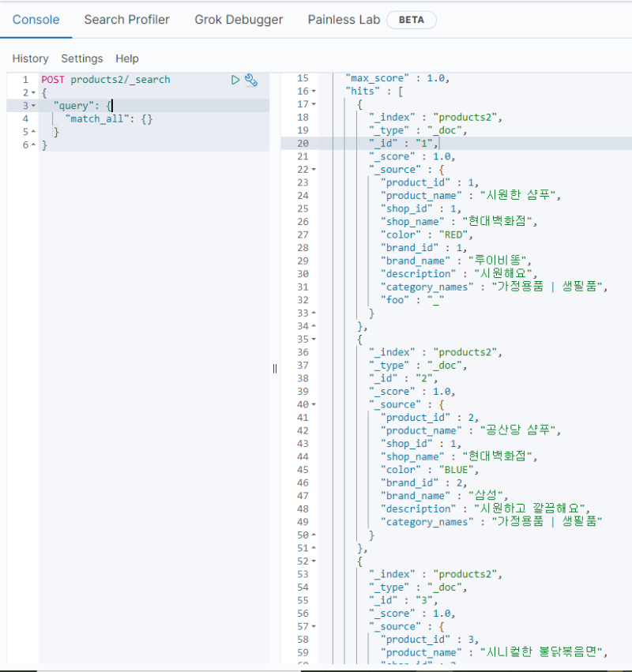Click the green send request play icon

235,80
